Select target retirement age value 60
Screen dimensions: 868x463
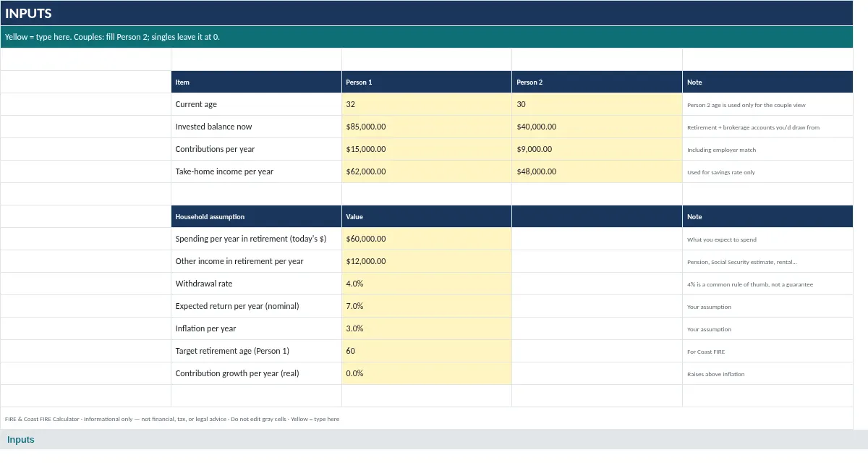[427, 351]
